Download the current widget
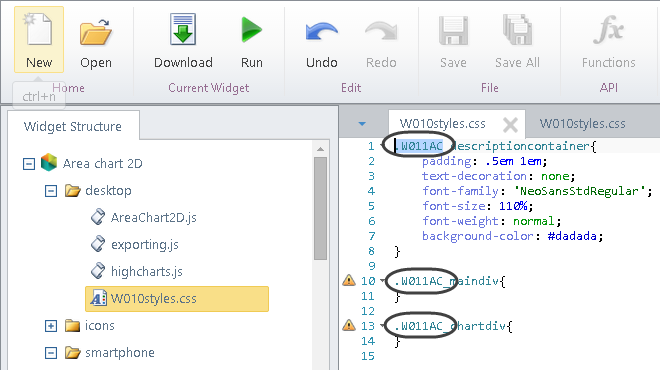The height and width of the screenshot is (370, 660). 183,40
